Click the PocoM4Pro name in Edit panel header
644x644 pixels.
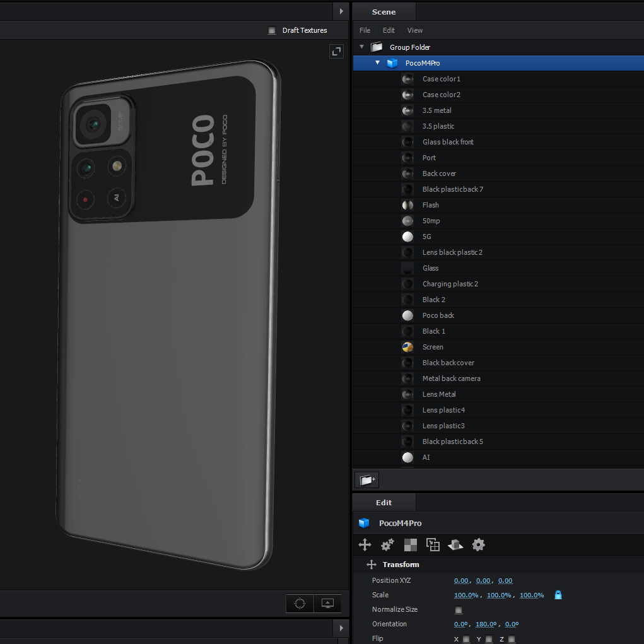coord(400,524)
